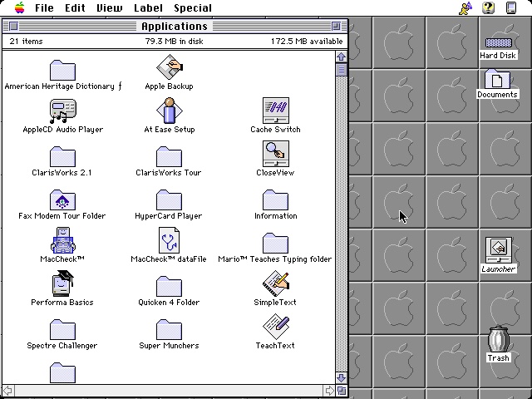Click the Applications window zoom box
Viewport: 532px width, 399px height.
pos(336,26)
